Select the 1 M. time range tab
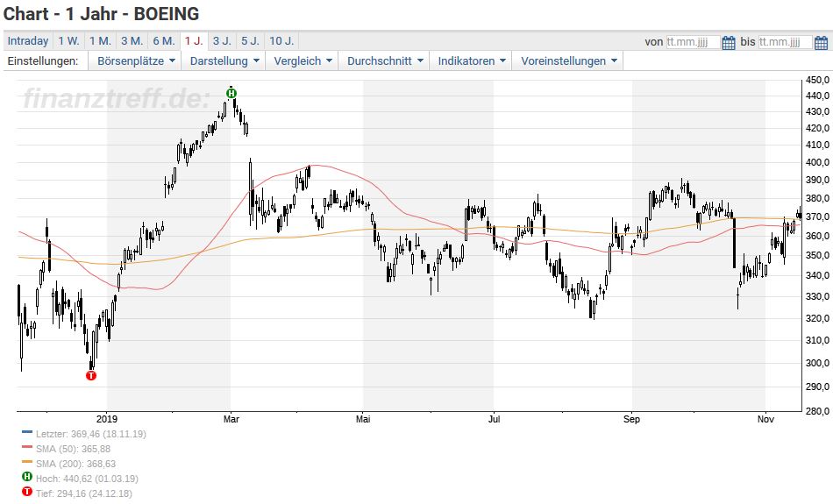Image resolution: width=833 pixels, height=504 pixels. [100, 41]
